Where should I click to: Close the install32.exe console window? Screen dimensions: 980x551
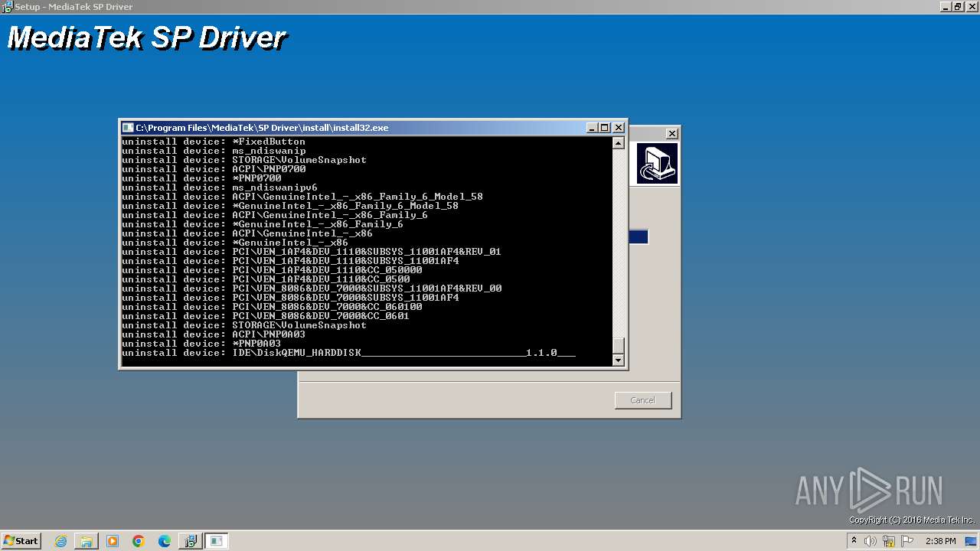click(619, 128)
